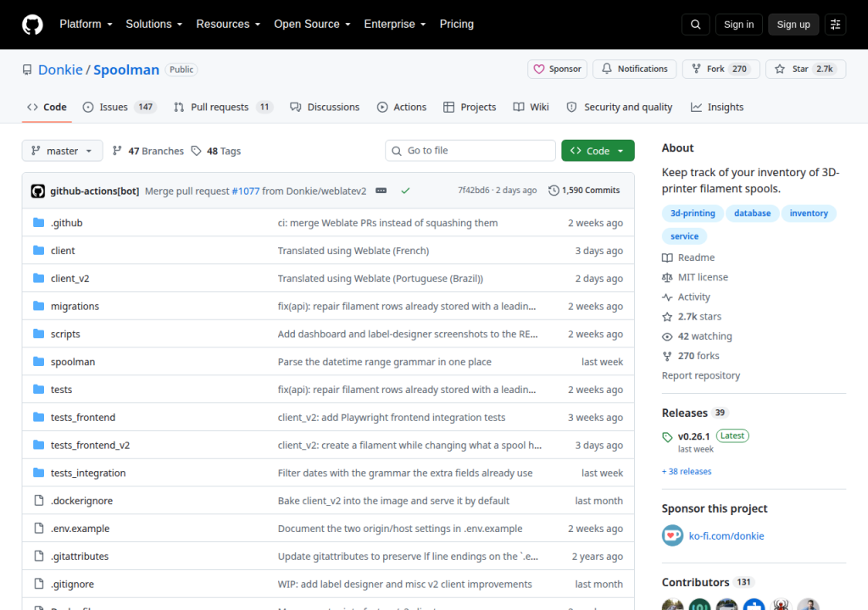
Task: Click the Activity pulse icon
Action: (x=668, y=297)
